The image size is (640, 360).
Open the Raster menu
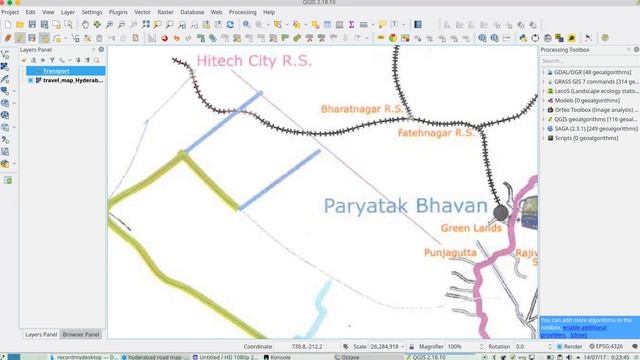pyautogui.click(x=165, y=12)
